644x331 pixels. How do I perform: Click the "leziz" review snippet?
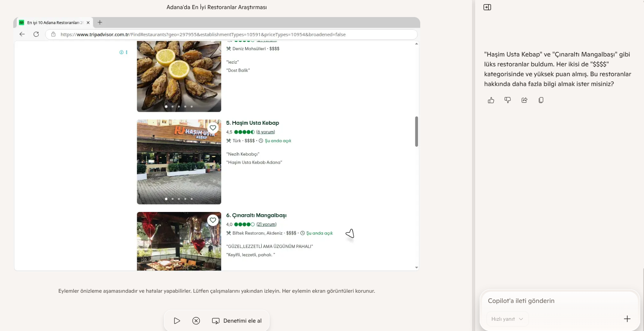click(x=232, y=62)
